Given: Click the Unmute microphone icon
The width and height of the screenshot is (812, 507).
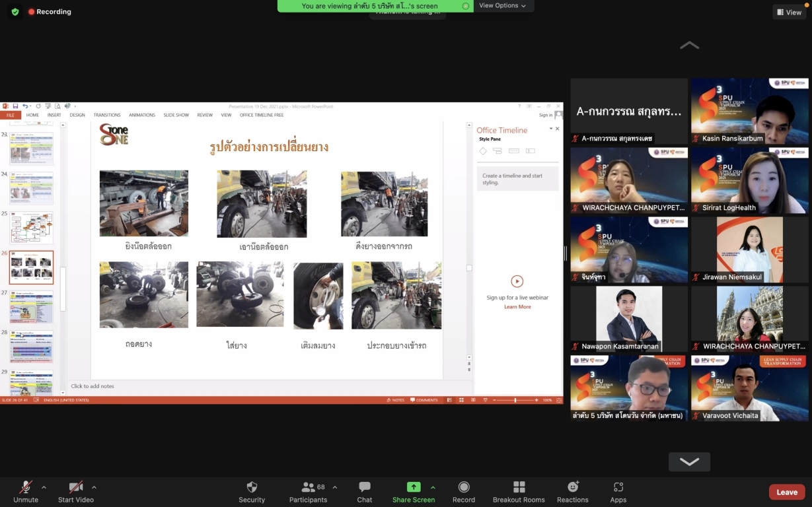Looking at the screenshot, I should [26, 487].
